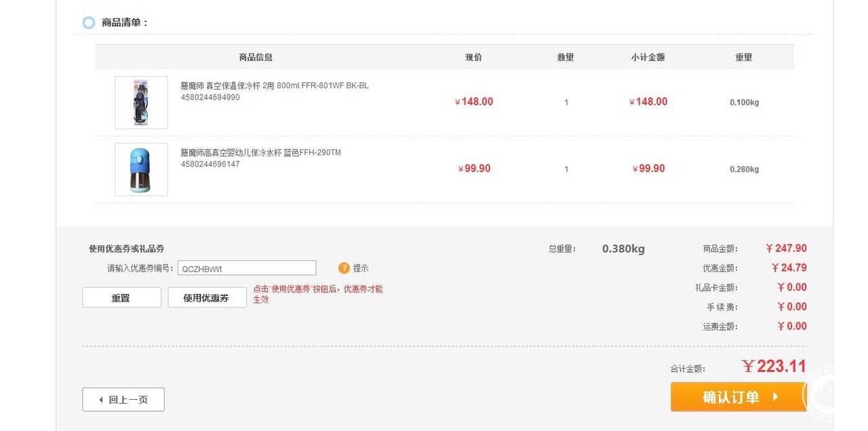Open the FFR-801WF BK-BL product name link

pyautogui.click(x=275, y=86)
